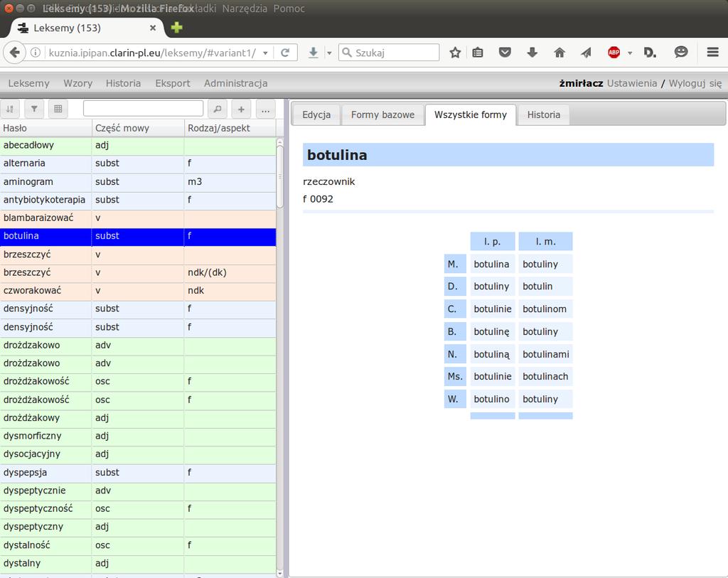Viewport: 728px width, 578px height.
Task: Switch to the Formy bazowe tab
Action: pyautogui.click(x=382, y=114)
